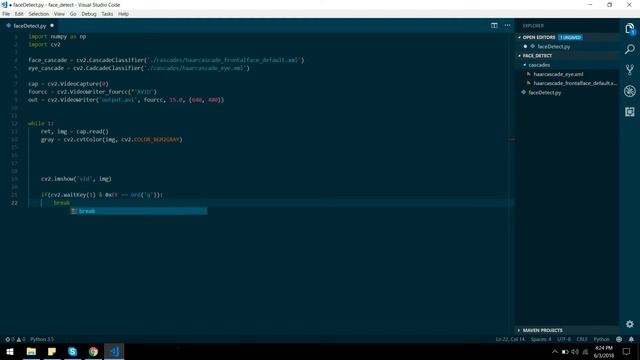Viewport: 640px width, 360px height.
Task: Click the battery icon in system tray
Action: [x=564, y=352]
